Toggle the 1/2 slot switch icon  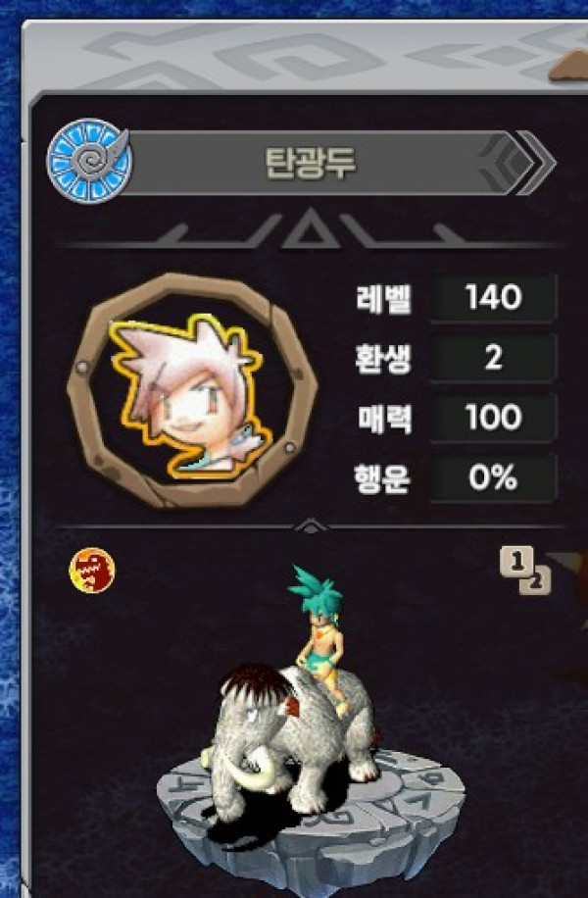(525, 571)
